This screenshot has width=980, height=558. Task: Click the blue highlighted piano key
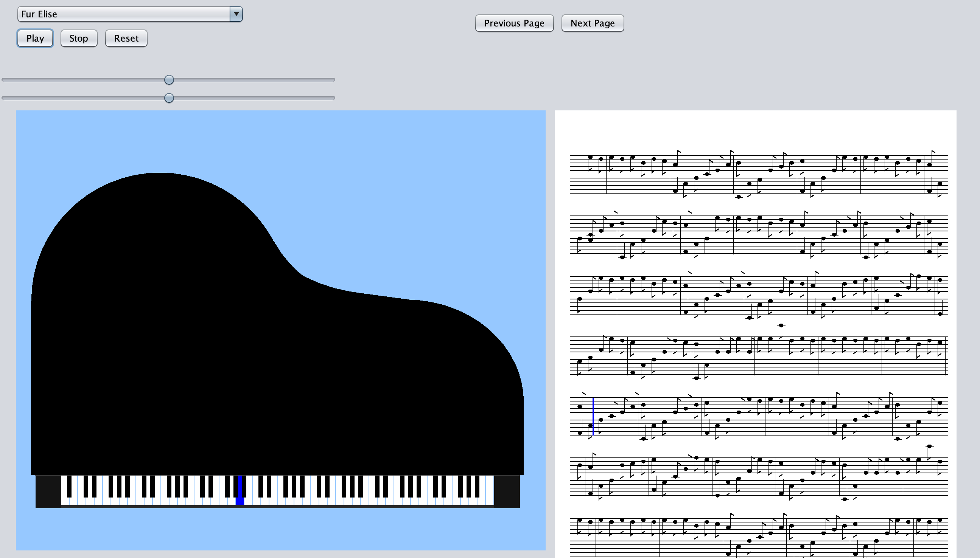pyautogui.click(x=240, y=490)
